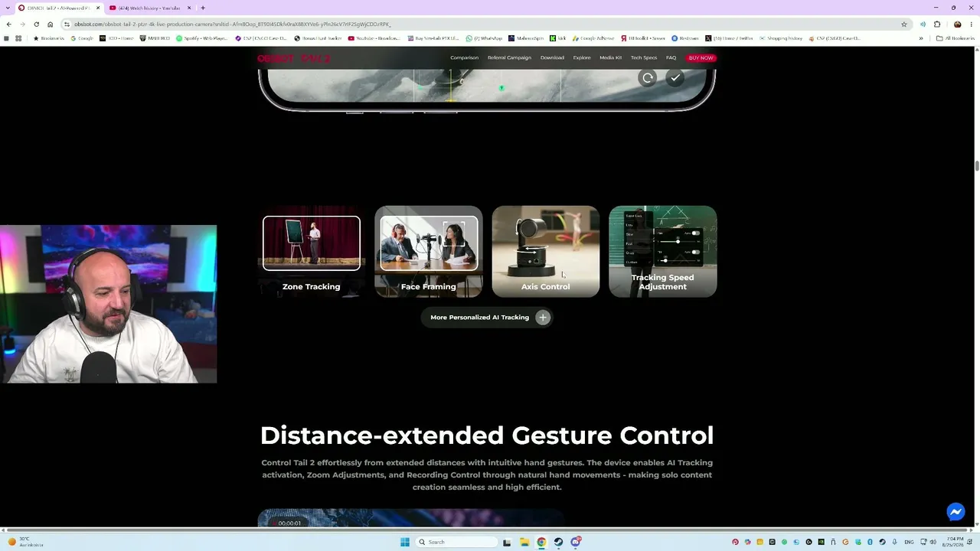This screenshot has width=980, height=551.
Task: Close the OBSBOT Tail 2 tab
Action: click(98, 8)
